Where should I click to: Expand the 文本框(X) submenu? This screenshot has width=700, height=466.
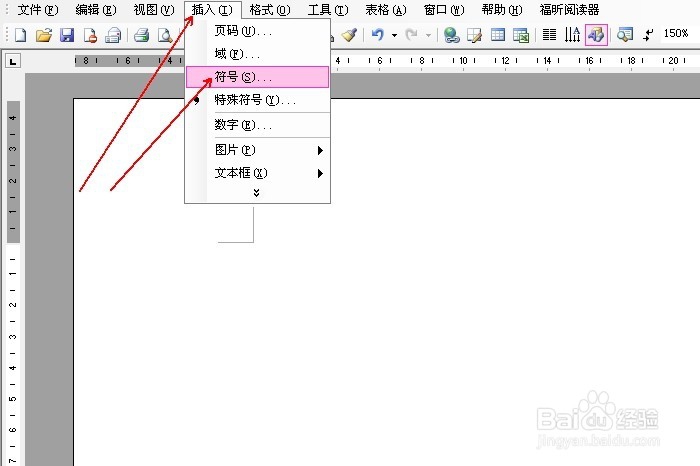point(258,173)
